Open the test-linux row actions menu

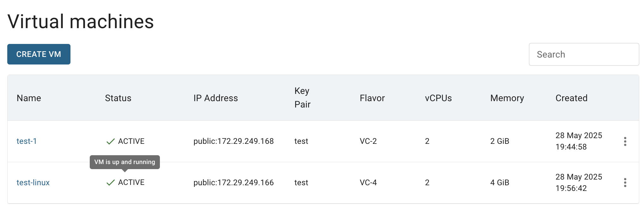coord(625,182)
